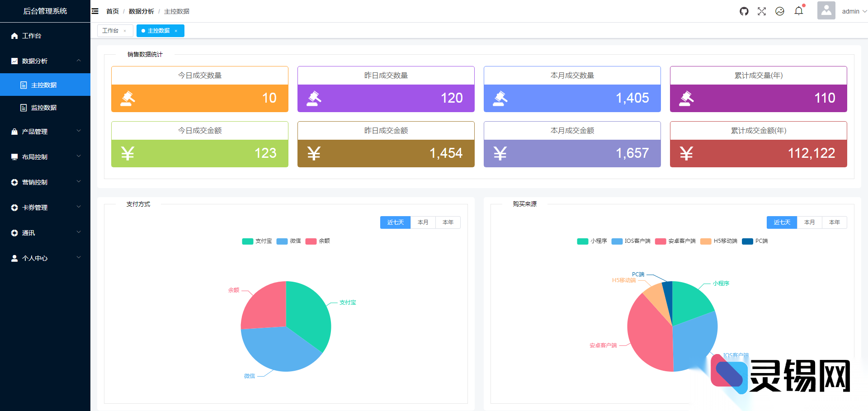The height and width of the screenshot is (411, 868).
Task: Close the 主控数据 tab
Action: pyautogui.click(x=175, y=31)
